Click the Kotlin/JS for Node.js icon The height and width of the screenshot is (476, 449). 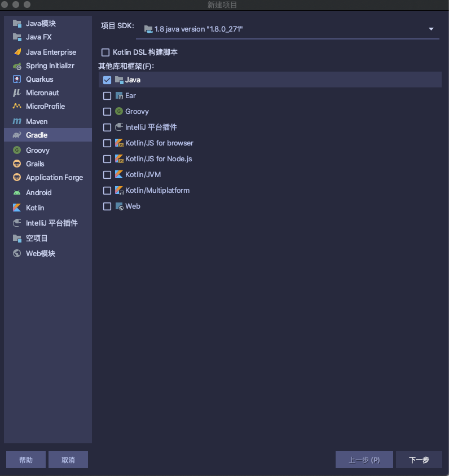[x=119, y=159]
